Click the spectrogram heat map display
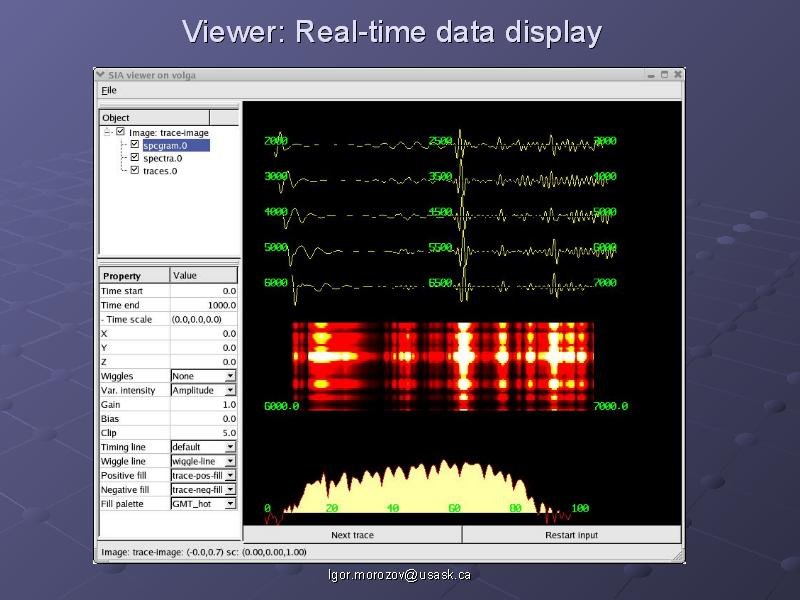This screenshot has height=600, width=800. (x=442, y=360)
